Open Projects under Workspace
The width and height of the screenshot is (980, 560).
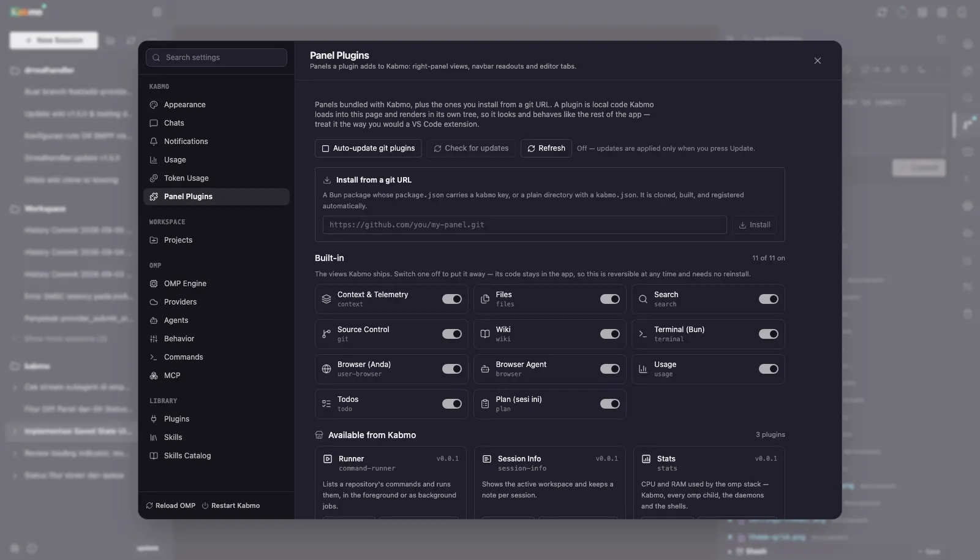216,240
